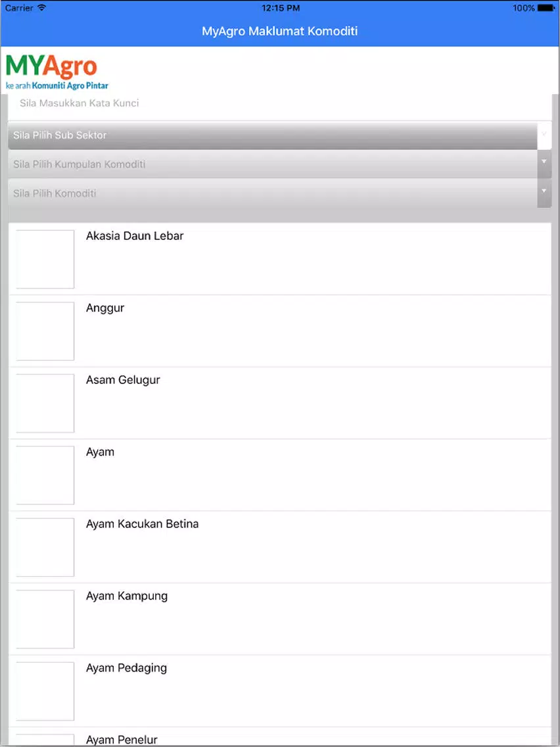Open the Sila Pilih Sub Sektor dropdown
Image resolution: width=560 pixels, height=747 pixels.
coord(272,135)
